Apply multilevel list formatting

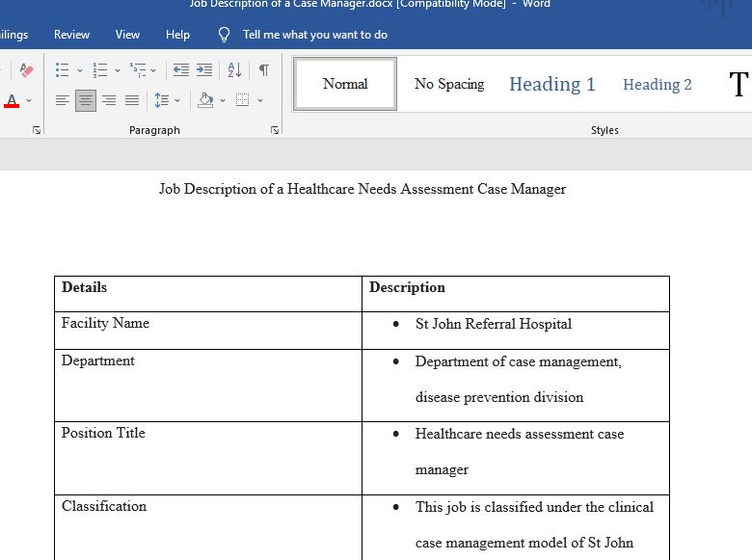pos(138,70)
